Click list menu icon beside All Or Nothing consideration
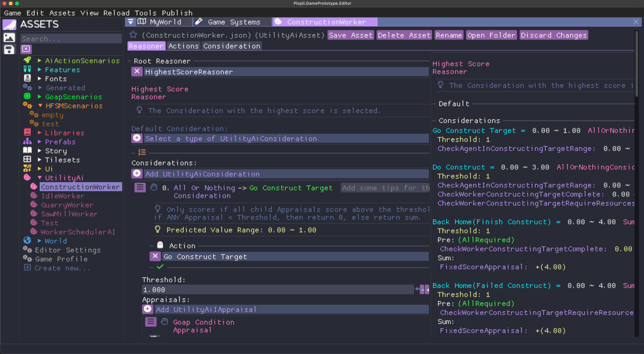 (x=140, y=188)
